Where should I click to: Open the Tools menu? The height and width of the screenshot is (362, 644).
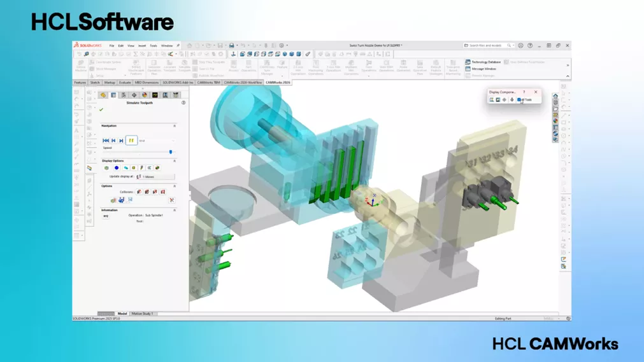pos(154,46)
